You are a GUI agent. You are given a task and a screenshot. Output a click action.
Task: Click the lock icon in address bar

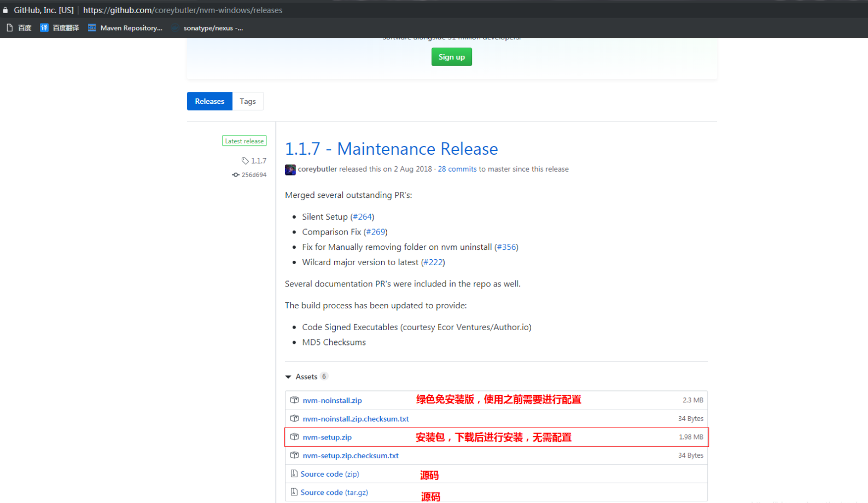tap(5, 10)
